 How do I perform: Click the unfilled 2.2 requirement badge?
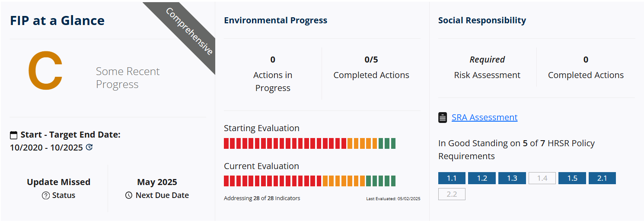(452, 195)
